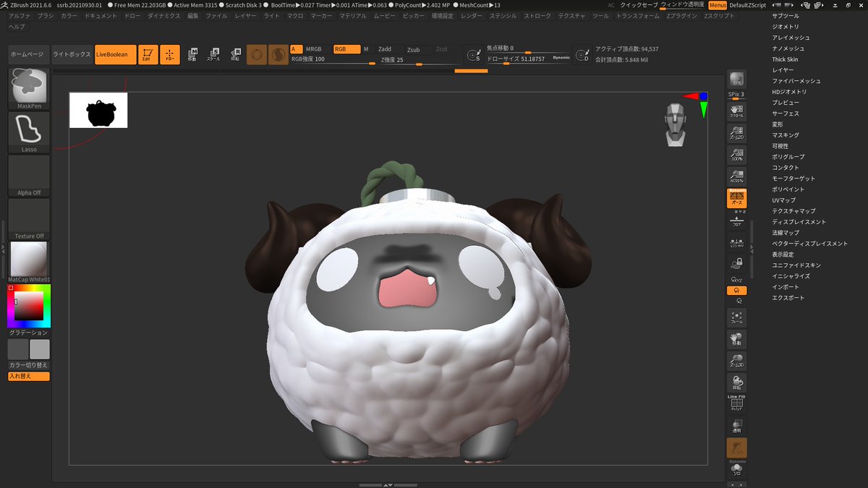Open the レンダー (Render) menu
Image resolution: width=868 pixels, height=488 pixels.
pos(471,15)
